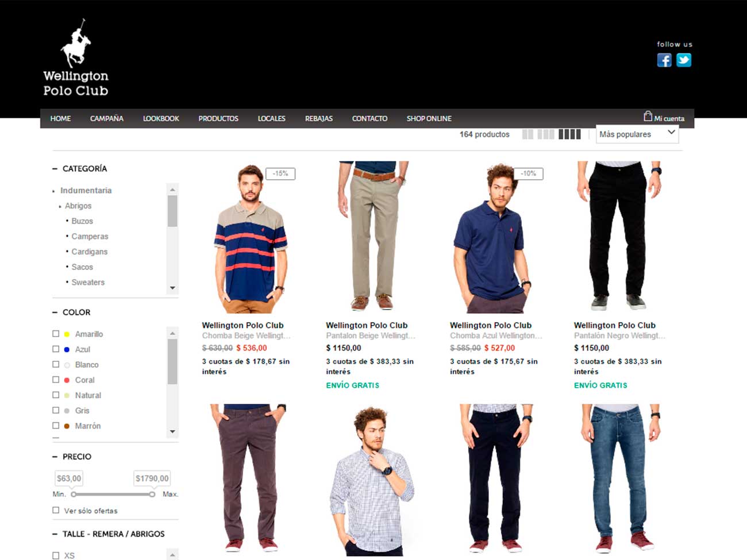This screenshot has height=560, width=747.
Task: Switch to four-column grid view
Action: 569,134
